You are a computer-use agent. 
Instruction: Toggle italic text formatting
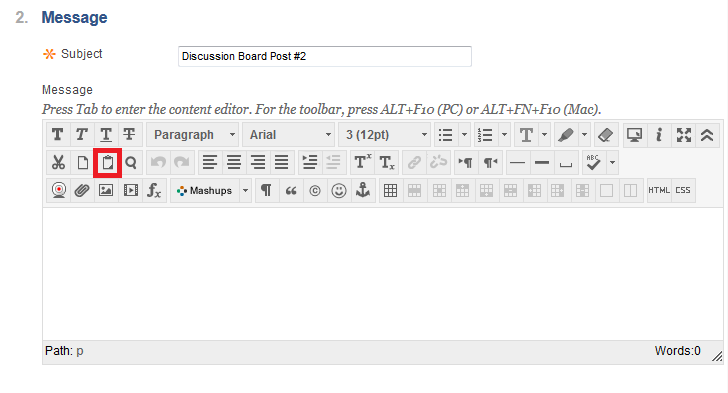pyautogui.click(x=82, y=135)
